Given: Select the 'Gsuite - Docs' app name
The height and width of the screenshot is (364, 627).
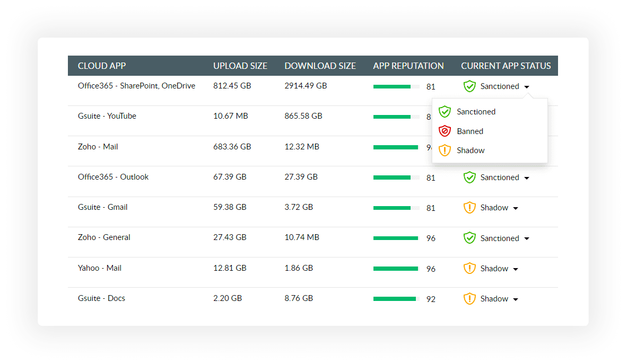Looking at the screenshot, I should tap(101, 298).
